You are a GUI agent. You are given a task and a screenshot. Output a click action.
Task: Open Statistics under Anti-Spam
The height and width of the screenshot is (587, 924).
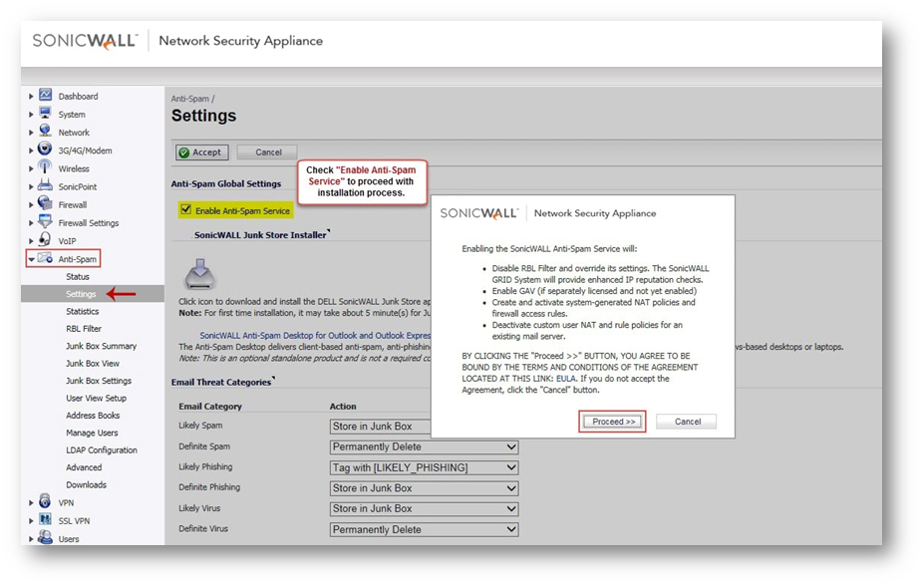pyautogui.click(x=82, y=311)
